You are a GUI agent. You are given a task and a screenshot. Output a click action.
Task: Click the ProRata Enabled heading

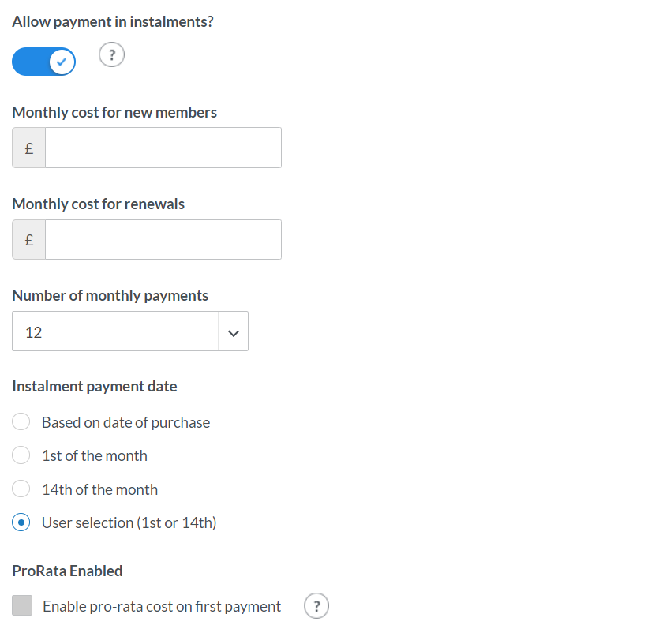point(68,571)
